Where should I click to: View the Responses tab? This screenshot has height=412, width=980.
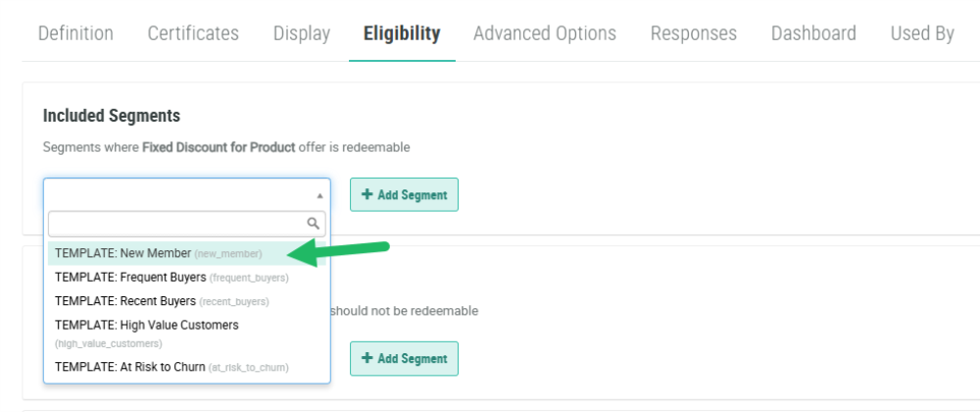click(x=694, y=33)
